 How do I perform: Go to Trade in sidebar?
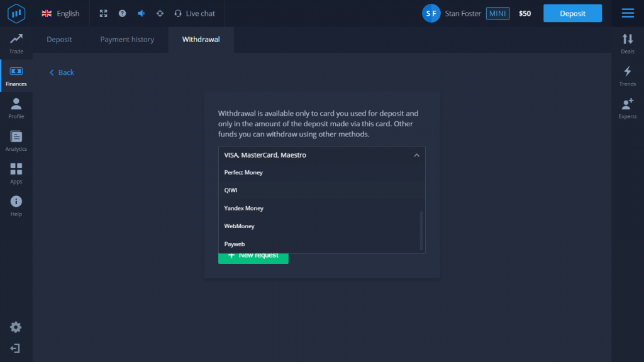[16, 43]
